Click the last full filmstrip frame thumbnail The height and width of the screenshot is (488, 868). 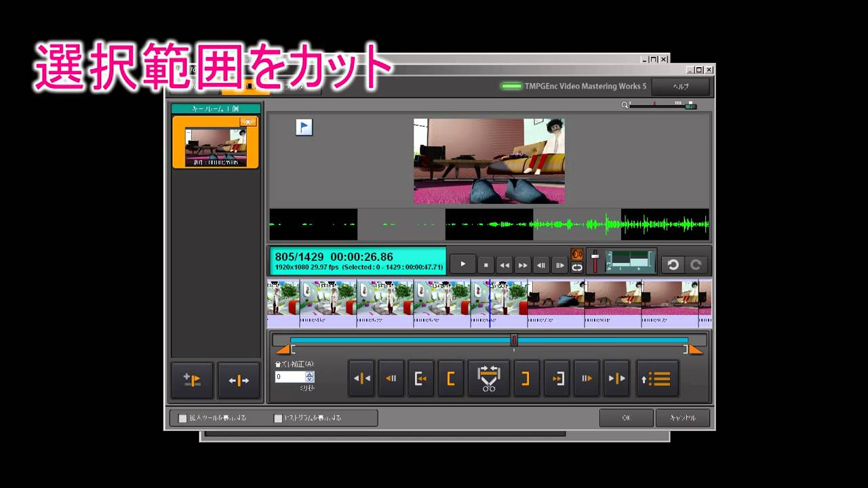pyautogui.click(x=670, y=298)
